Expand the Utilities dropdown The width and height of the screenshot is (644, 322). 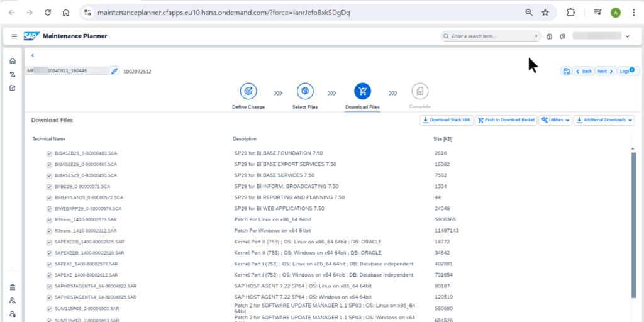[555, 120]
